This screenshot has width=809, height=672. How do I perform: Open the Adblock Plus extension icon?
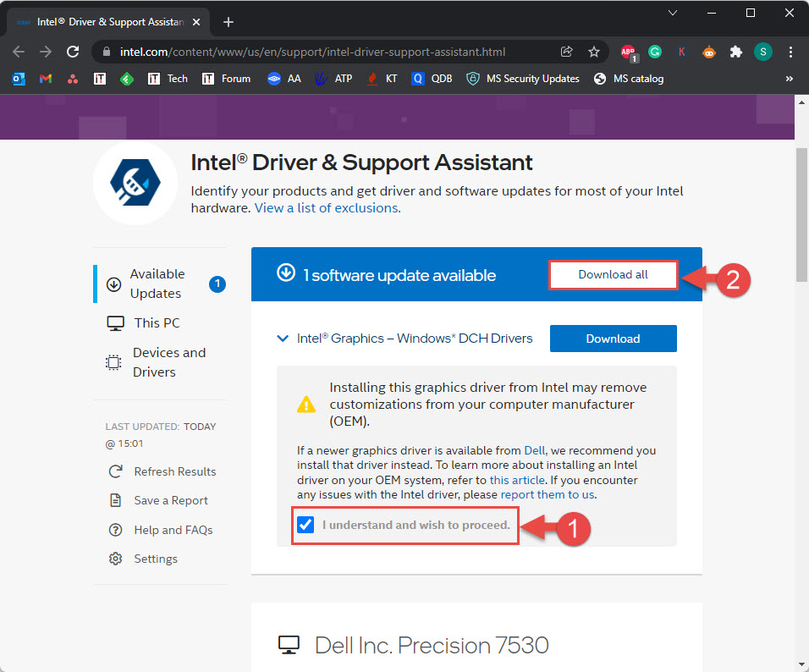pyautogui.click(x=629, y=52)
